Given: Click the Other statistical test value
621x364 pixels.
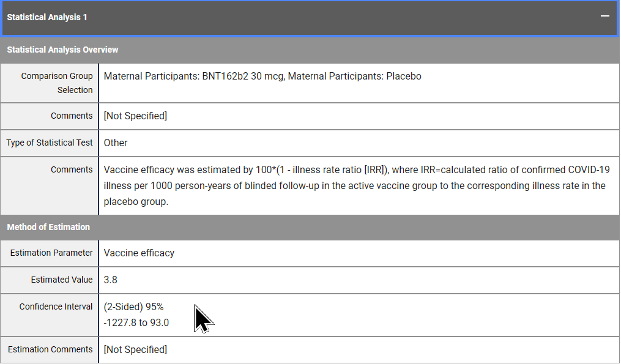Looking at the screenshot, I should [116, 143].
